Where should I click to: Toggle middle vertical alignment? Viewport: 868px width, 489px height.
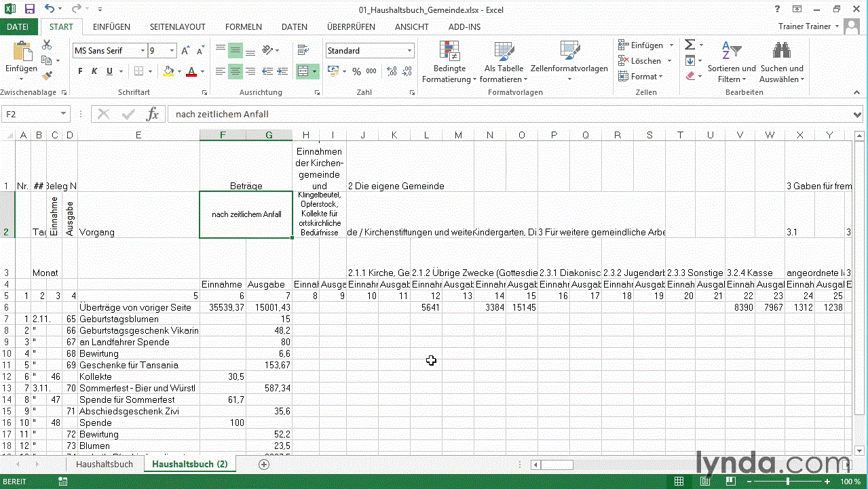click(x=235, y=50)
